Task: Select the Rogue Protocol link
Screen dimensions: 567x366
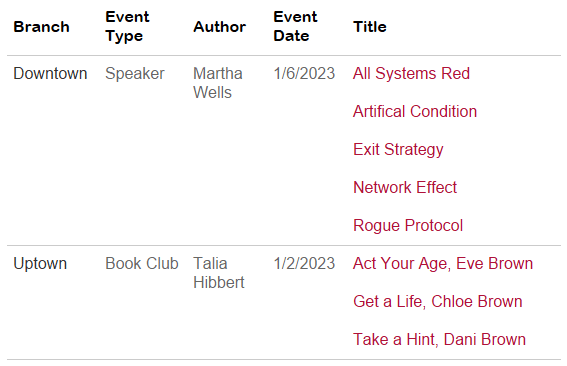Action: (x=408, y=225)
